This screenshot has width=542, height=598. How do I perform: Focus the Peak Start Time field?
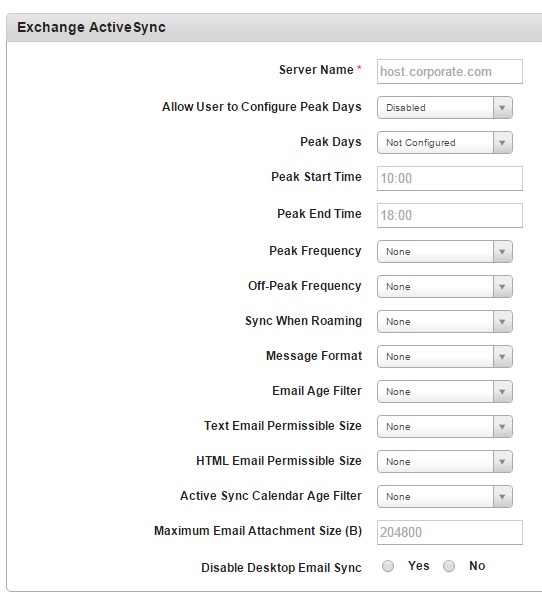pyautogui.click(x=450, y=178)
